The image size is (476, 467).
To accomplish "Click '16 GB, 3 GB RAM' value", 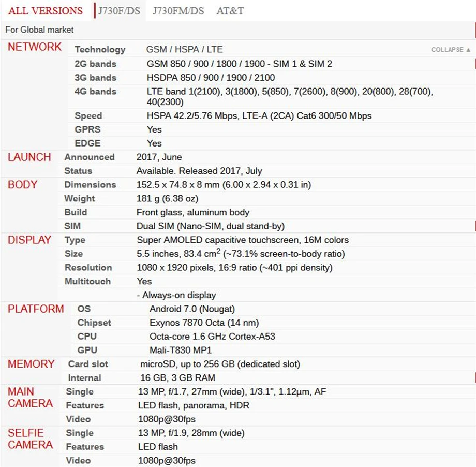I will [177, 377].
